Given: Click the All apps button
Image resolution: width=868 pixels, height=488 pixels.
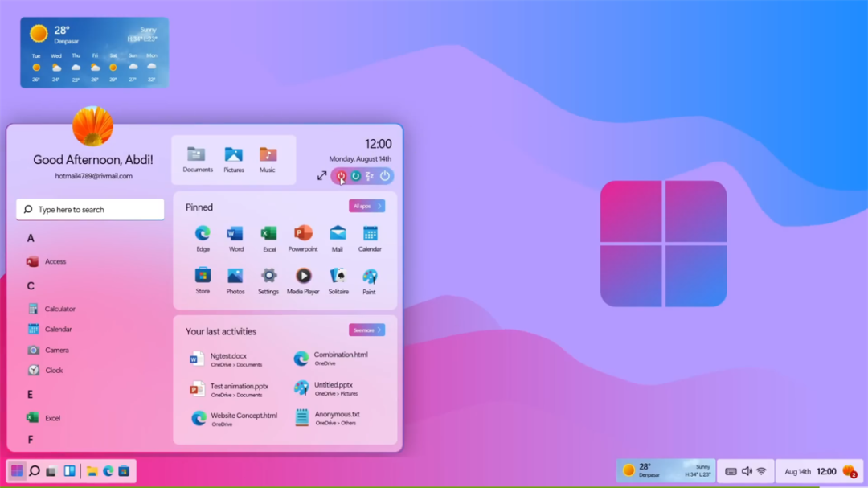Looking at the screenshot, I should 366,206.
